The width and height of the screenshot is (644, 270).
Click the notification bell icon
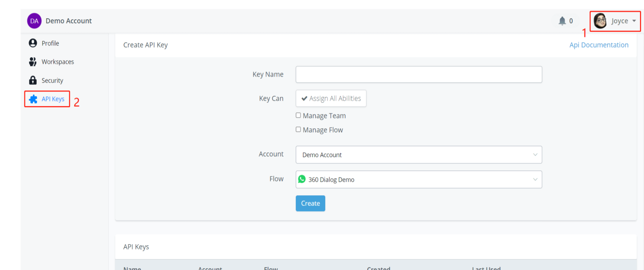coord(562,21)
